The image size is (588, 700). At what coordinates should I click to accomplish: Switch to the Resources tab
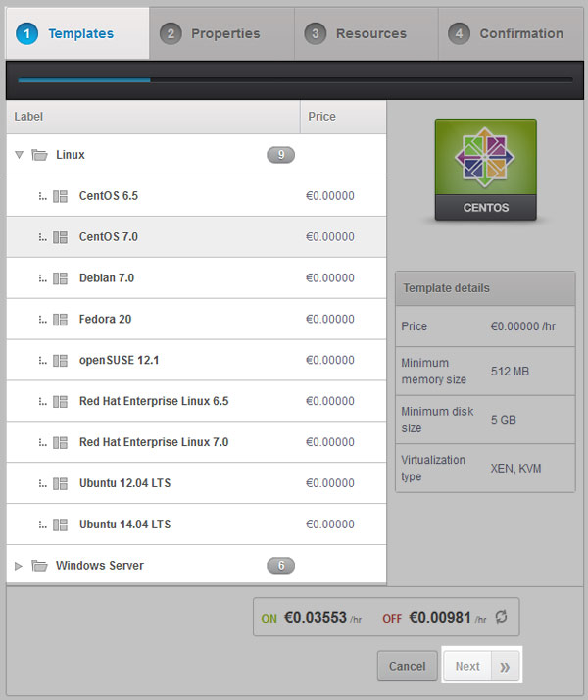(x=367, y=33)
